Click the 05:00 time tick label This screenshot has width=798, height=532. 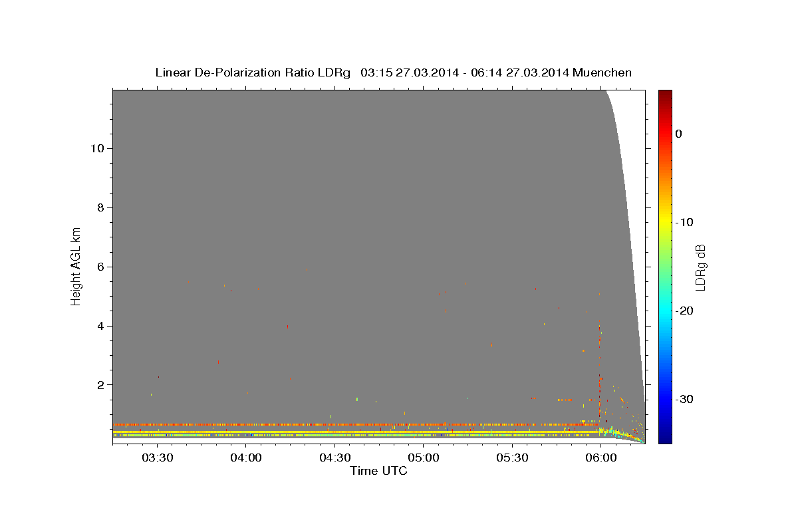pyautogui.click(x=424, y=458)
